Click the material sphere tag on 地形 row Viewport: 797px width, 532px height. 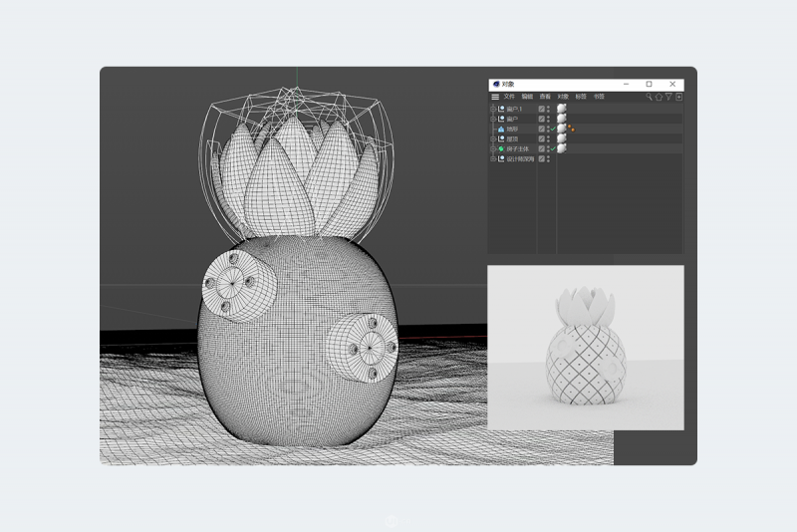563,129
